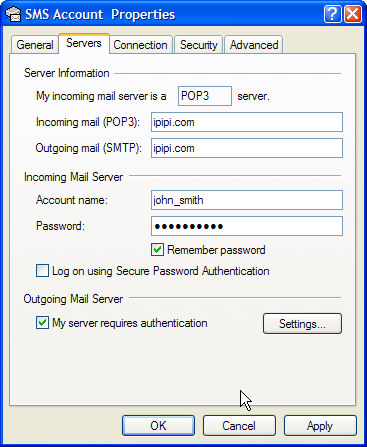Viewport: 367px width, 447px height.
Task: Close the SMS Account Properties dialog
Action: pyautogui.click(x=353, y=14)
